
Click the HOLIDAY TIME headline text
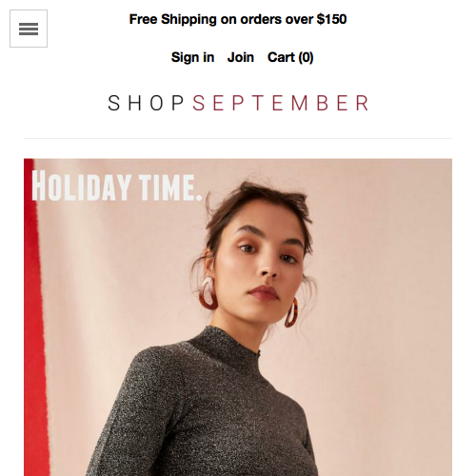(117, 187)
